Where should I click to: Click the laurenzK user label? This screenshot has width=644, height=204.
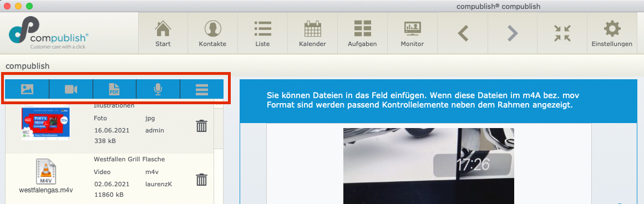pos(159,184)
